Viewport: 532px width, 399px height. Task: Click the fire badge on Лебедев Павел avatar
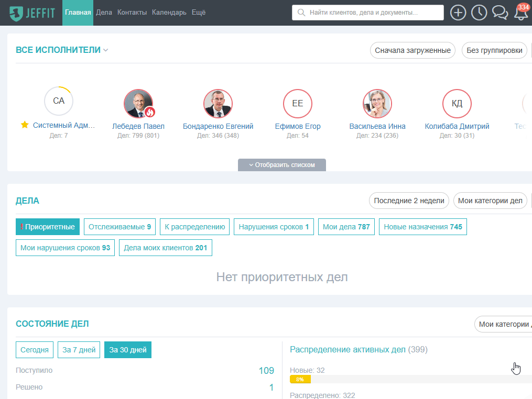click(149, 112)
